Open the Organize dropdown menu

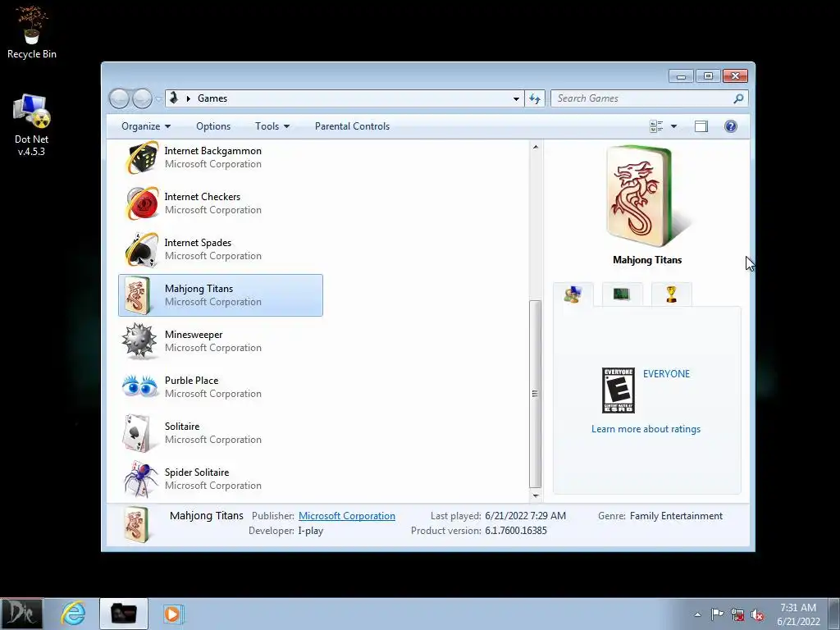pyautogui.click(x=146, y=126)
